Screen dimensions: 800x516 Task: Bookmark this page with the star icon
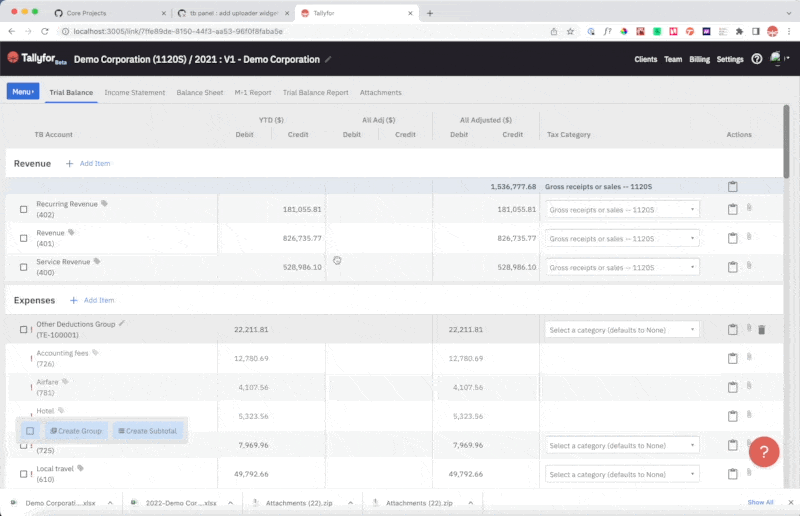point(570,31)
